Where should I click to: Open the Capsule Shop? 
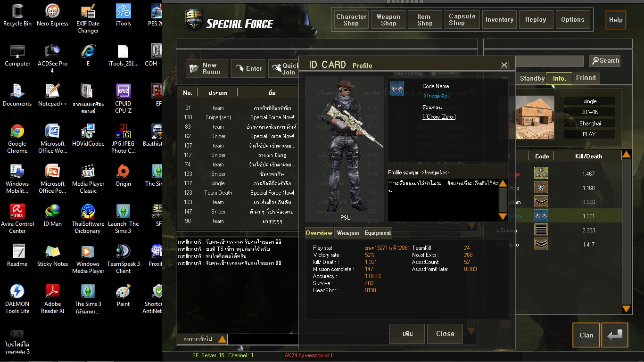pyautogui.click(x=462, y=20)
